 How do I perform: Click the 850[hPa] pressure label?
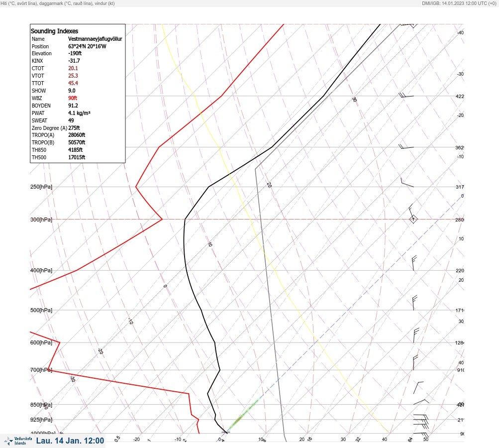(41, 405)
